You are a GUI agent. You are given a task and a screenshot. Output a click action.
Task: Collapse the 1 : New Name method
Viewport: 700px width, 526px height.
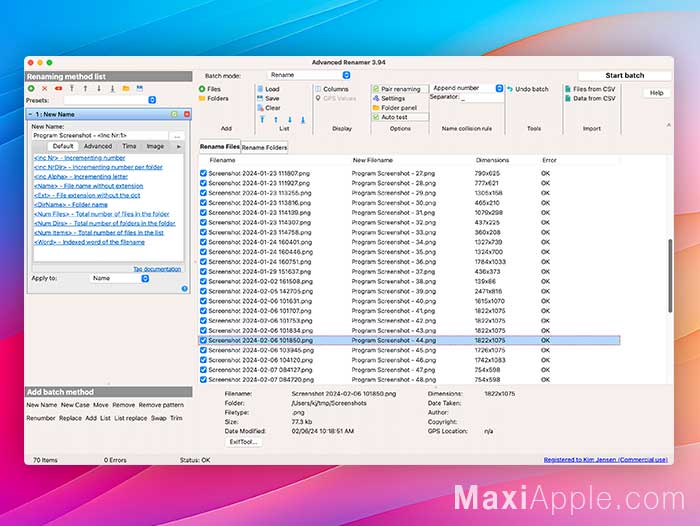click(x=30, y=114)
